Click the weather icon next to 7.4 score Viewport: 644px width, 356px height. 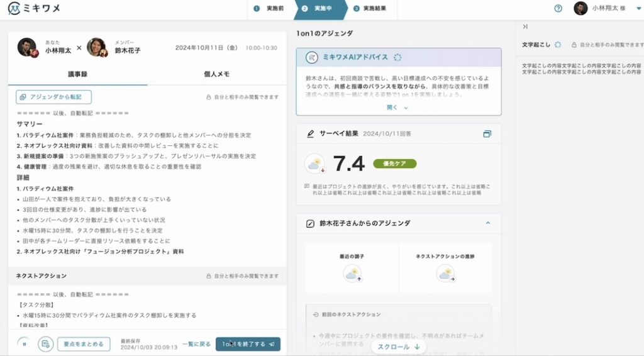(x=315, y=164)
